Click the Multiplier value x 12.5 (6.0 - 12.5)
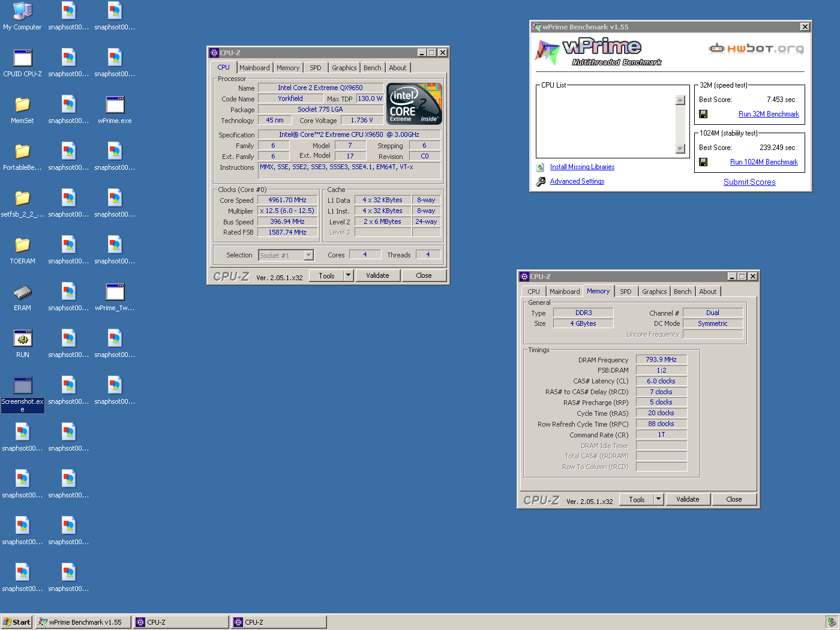This screenshot has width=840, height=630. coord(287,211)
